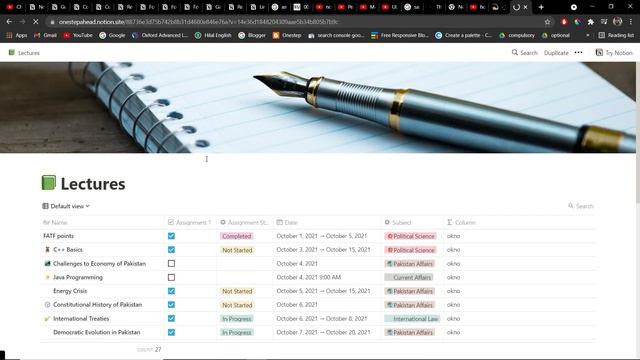
Task: Click the fountain pen cover image
Action: pyautogui.click(x=318, y=107)
